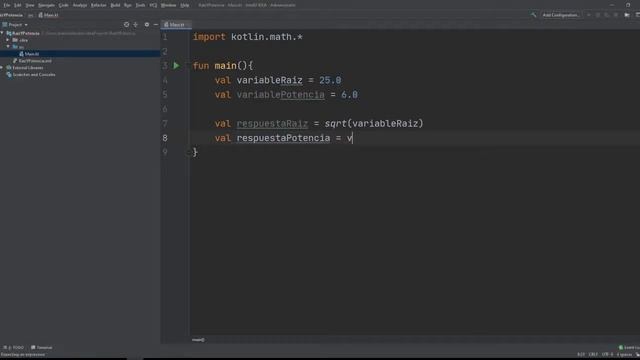Open project structure folder icon in toolbar
Screen dimensions: 640x360
click(627, 15)
